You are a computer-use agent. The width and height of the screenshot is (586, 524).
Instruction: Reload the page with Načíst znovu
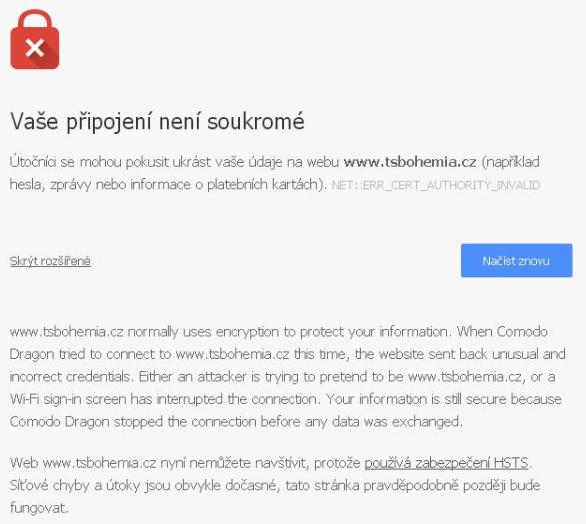[516, 261]
